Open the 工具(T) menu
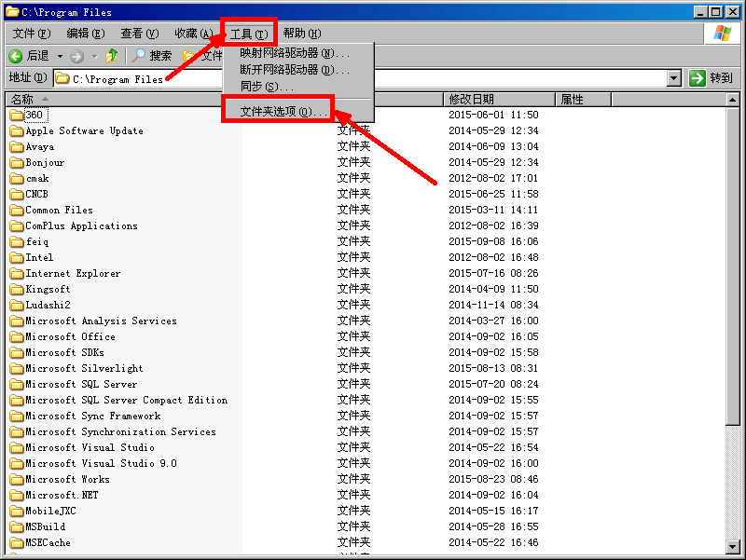 (249, 34)
